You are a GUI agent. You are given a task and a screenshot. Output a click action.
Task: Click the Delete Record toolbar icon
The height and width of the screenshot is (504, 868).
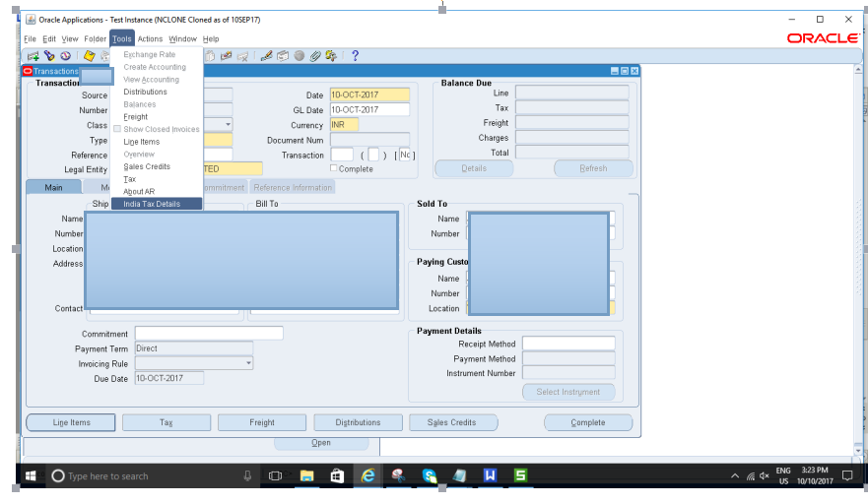point(242,56)
